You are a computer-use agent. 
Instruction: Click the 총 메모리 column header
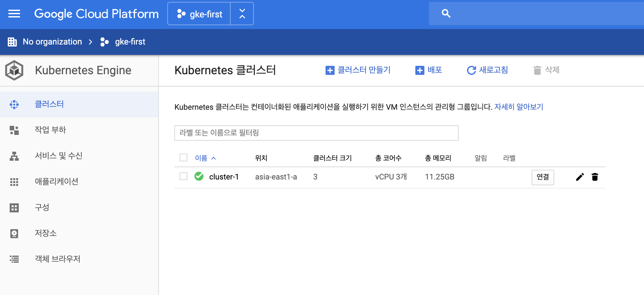click(x=438, y=158)
